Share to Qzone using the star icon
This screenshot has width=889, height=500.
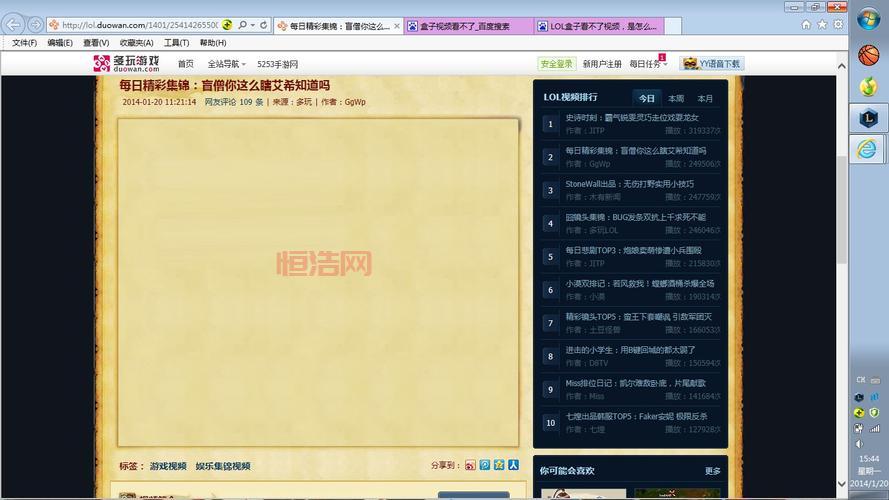[x=499, y=465]
